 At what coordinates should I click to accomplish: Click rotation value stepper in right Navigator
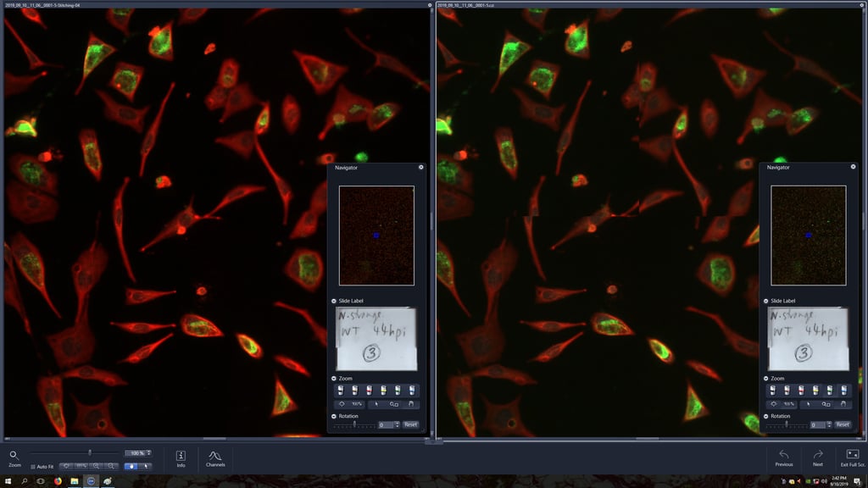tap(829, 425)
